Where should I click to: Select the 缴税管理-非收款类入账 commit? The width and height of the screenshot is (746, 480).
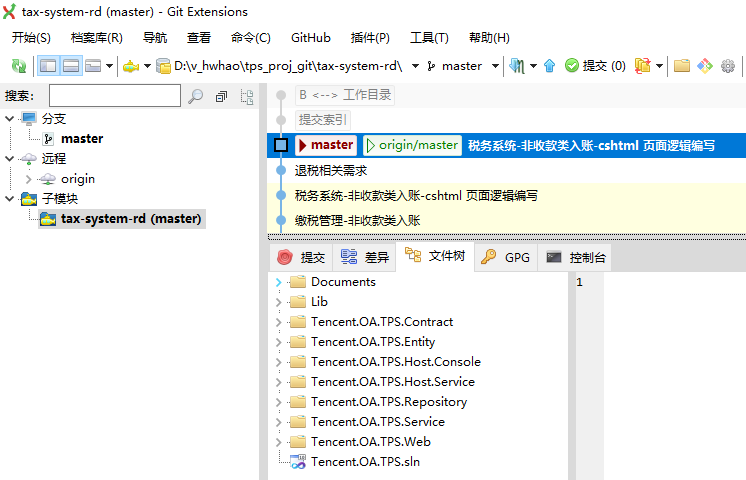506,220
